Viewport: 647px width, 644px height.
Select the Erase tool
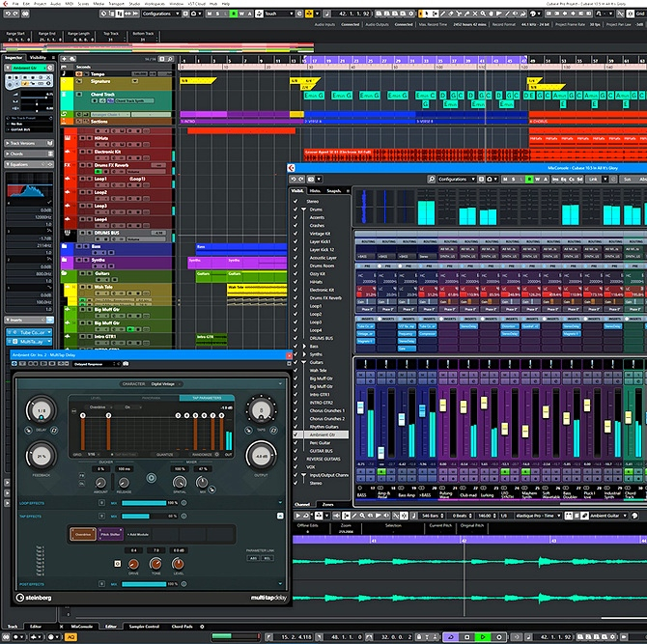point(451,14)
